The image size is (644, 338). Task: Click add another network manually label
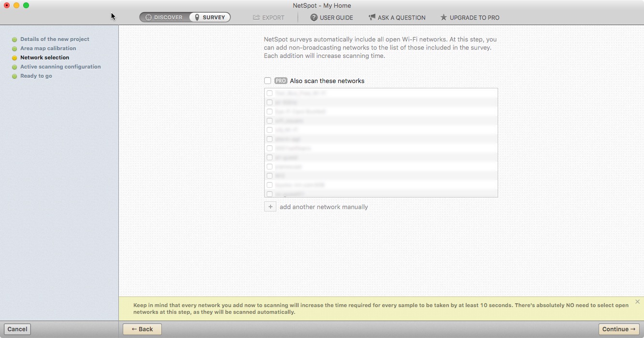point(324,207)
